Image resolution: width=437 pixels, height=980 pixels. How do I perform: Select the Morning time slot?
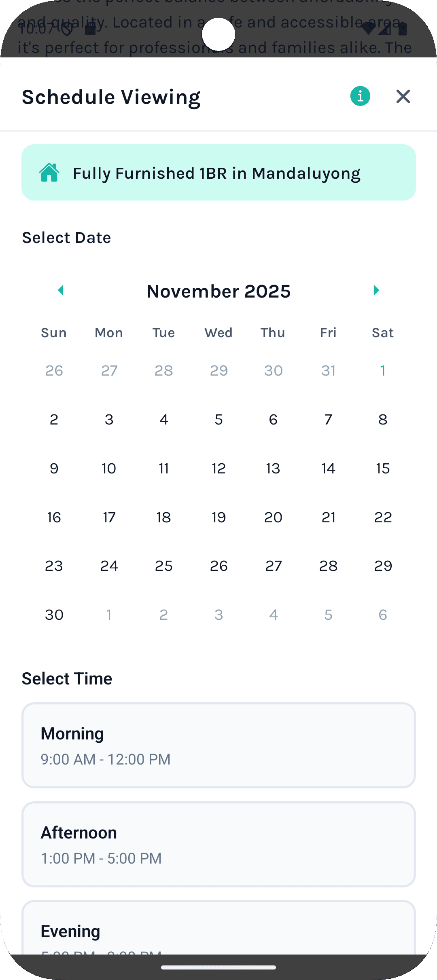(218, 745)
